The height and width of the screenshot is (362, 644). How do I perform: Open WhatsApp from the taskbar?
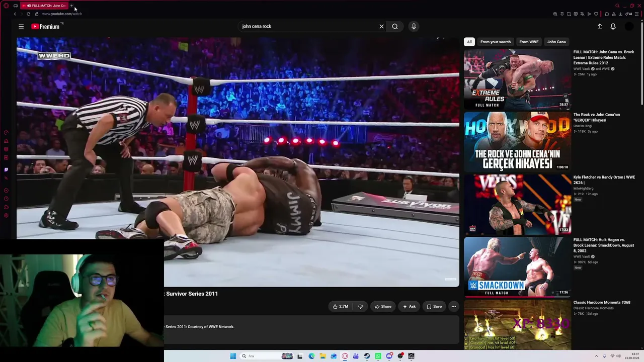(x=378, y=356)
